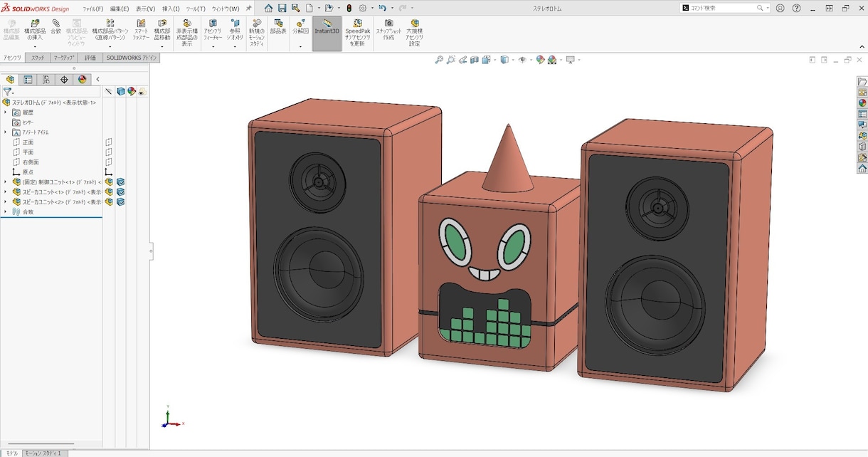The width and height of the screenshot is (868, 457).
Task: Open Options with the gear icon
Action: (362, 8)
